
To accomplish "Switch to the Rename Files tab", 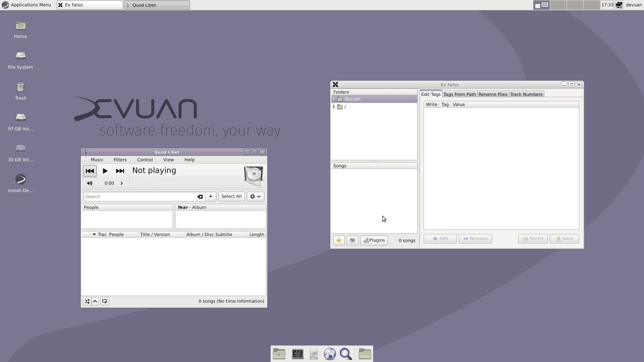I will pos(493,94).
